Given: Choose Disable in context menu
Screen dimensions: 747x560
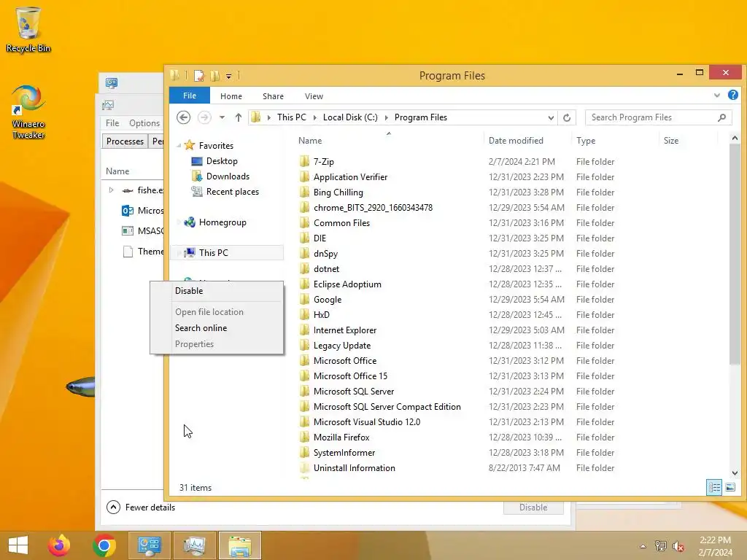Looking at the screenshot, I should [x=189, y=291].
